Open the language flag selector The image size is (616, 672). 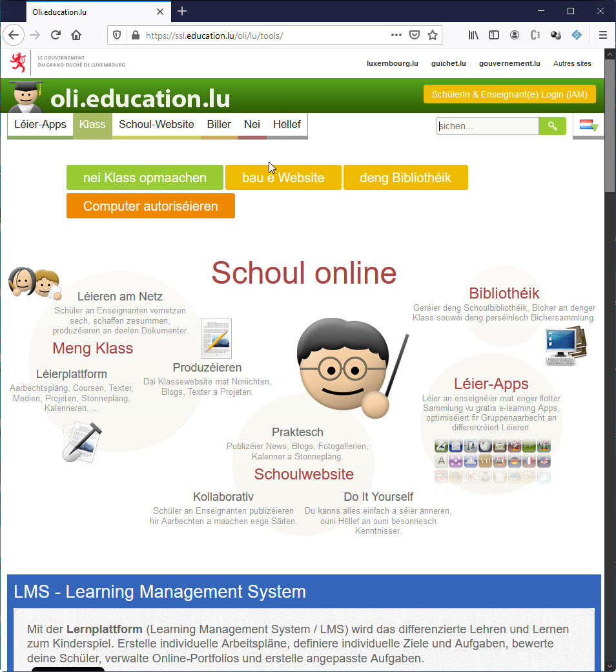click(589, 125)
